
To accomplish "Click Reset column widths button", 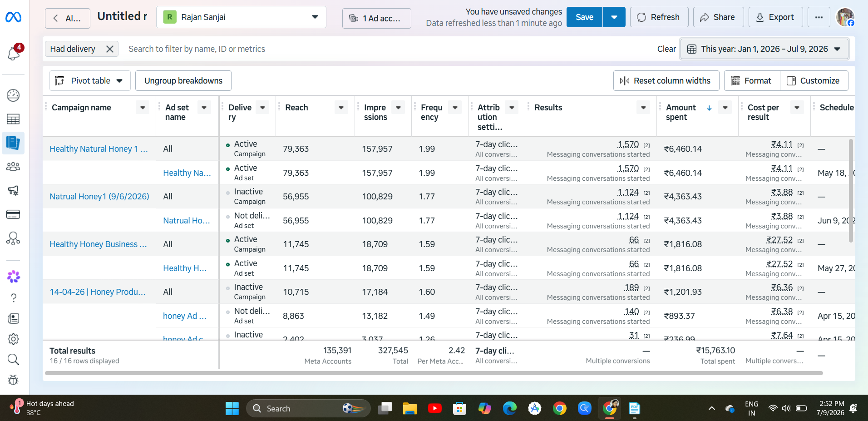I will (666, 80).
